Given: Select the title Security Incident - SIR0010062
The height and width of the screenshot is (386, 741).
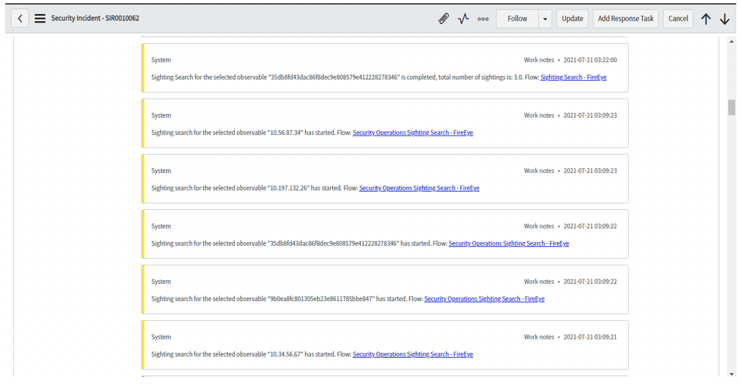Looking at the screenshot, I should coord(95,18).
